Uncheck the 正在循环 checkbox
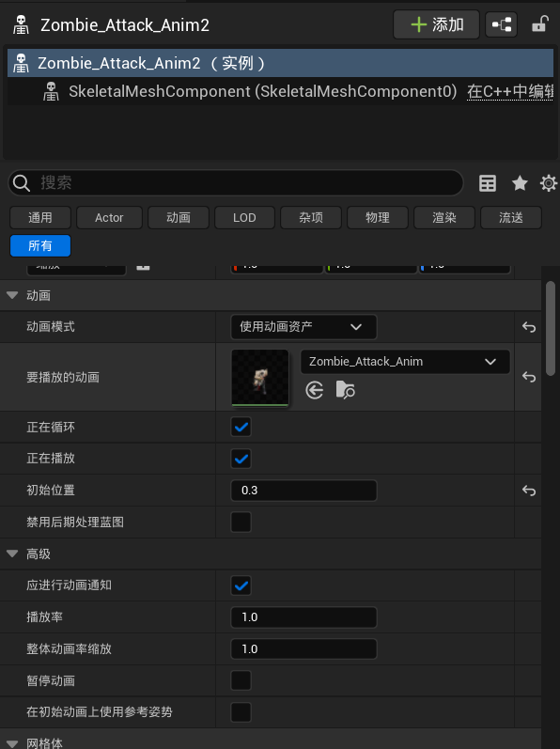Screen dimensions: 560x749 tap(241, 427)
